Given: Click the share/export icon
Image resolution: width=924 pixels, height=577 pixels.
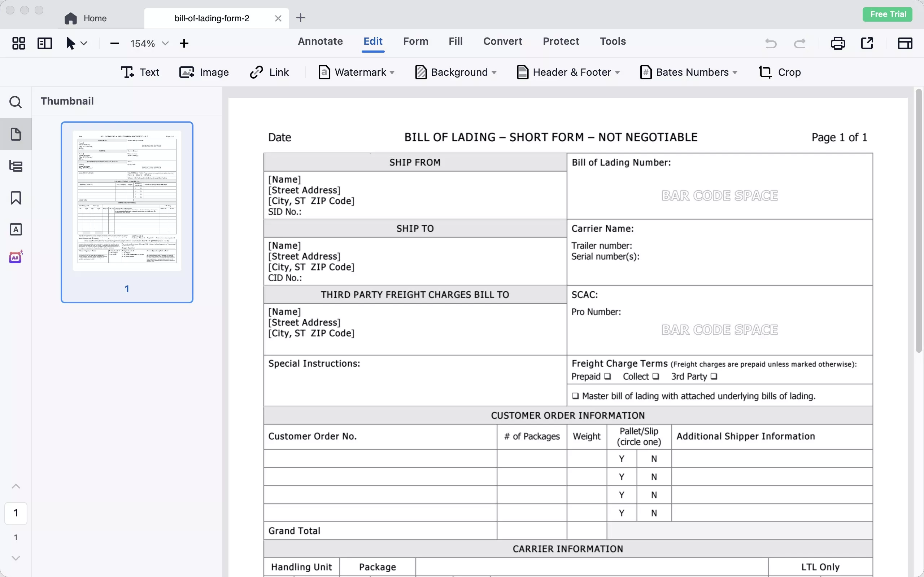Looking at the screenshot, I should click(867, 43).
